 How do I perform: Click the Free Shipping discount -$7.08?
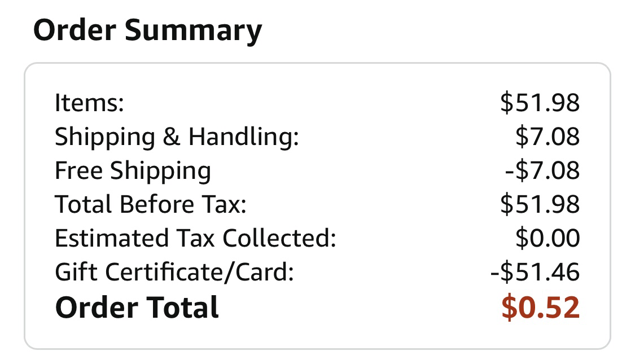tap(542, 171)
